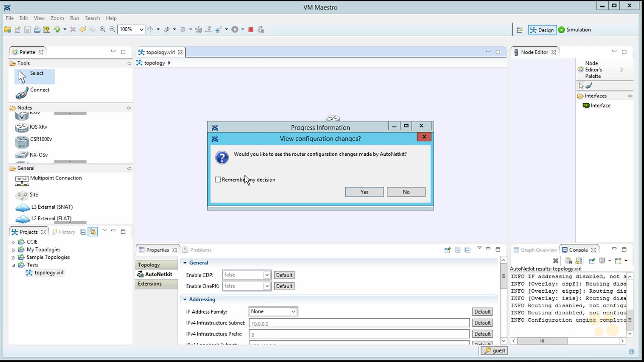Image resolution: width=644 pixels, height=362 pixels.
Task: Select L3 External (SNAT) cloud
Action: pos(44,207)
